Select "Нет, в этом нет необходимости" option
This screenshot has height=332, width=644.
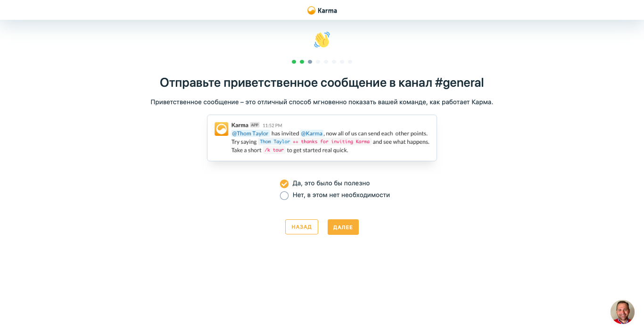pyautogui.click(x=335, y=195)
